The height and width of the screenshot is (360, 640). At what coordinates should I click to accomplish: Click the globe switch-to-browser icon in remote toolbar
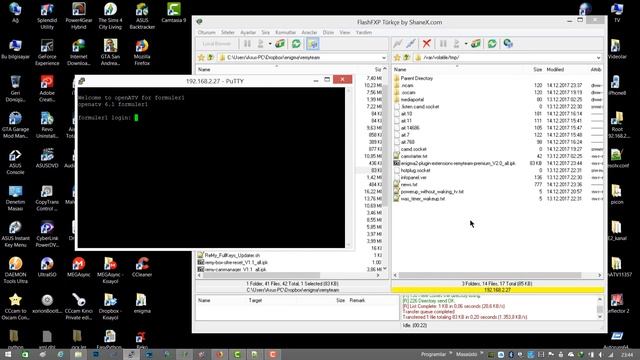pyautogui.click(x=508, y=43)
